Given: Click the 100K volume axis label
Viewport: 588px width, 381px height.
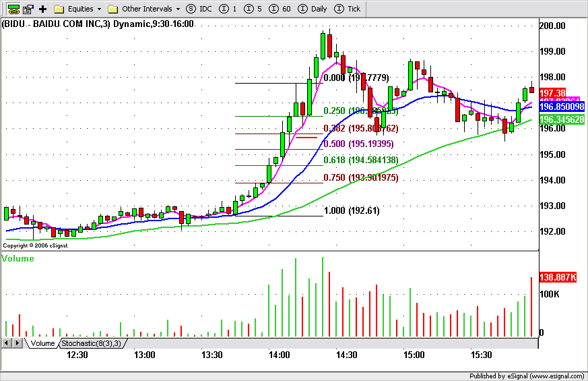Looking at the screenshot, I should 550,294.
